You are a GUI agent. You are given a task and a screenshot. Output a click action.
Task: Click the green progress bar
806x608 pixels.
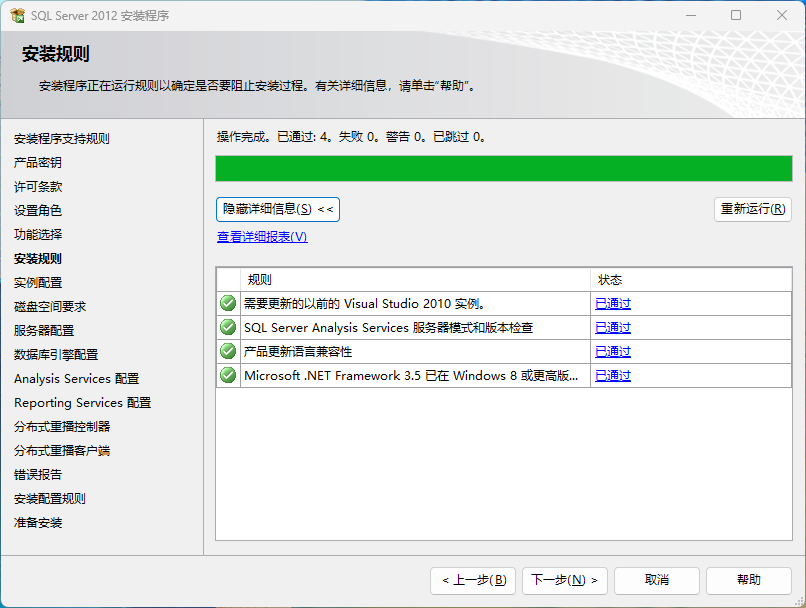504,169
